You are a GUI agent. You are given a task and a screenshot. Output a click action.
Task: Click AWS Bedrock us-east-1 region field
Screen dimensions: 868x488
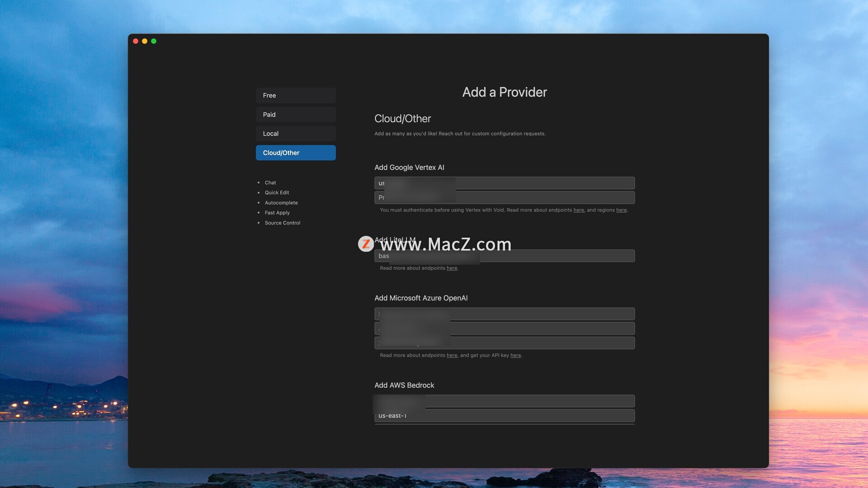click(505, 416)
